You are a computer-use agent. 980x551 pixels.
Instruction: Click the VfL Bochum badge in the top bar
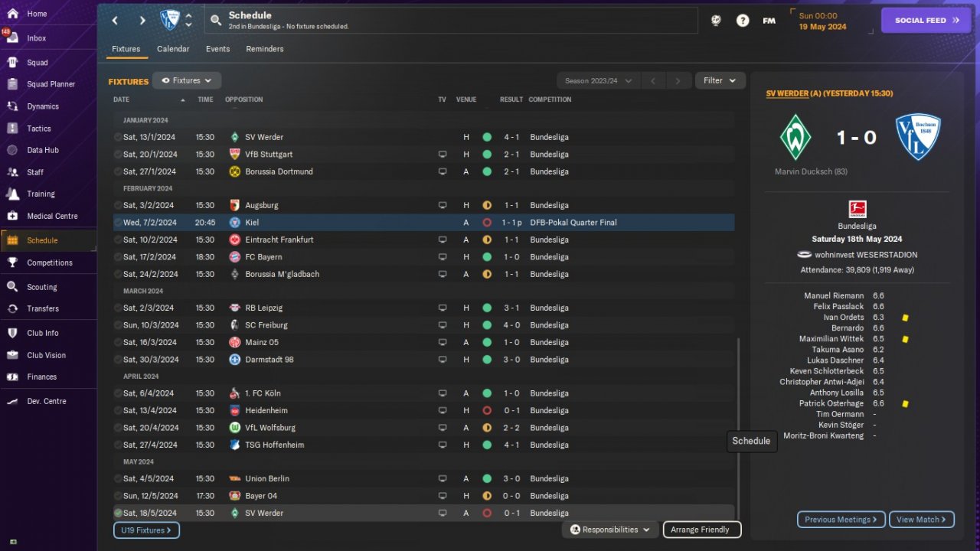tap(169, 20)
